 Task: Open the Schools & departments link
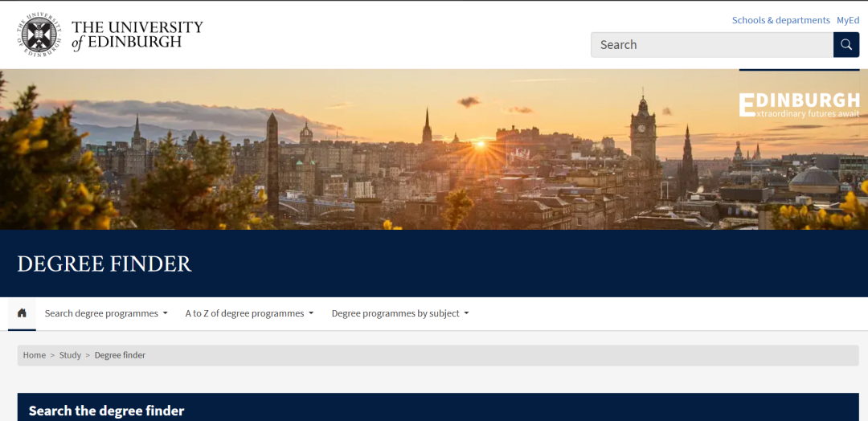point(780,20)
